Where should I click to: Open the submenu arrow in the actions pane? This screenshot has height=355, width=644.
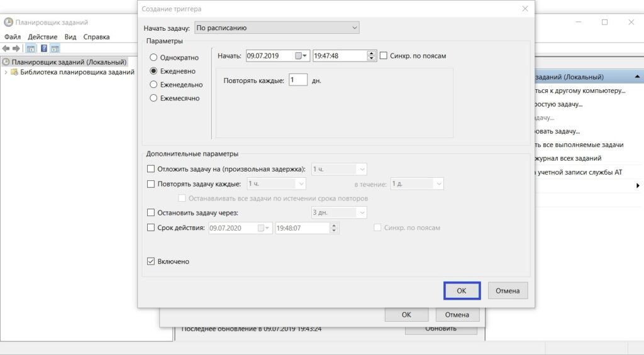[x=638, y=185]
